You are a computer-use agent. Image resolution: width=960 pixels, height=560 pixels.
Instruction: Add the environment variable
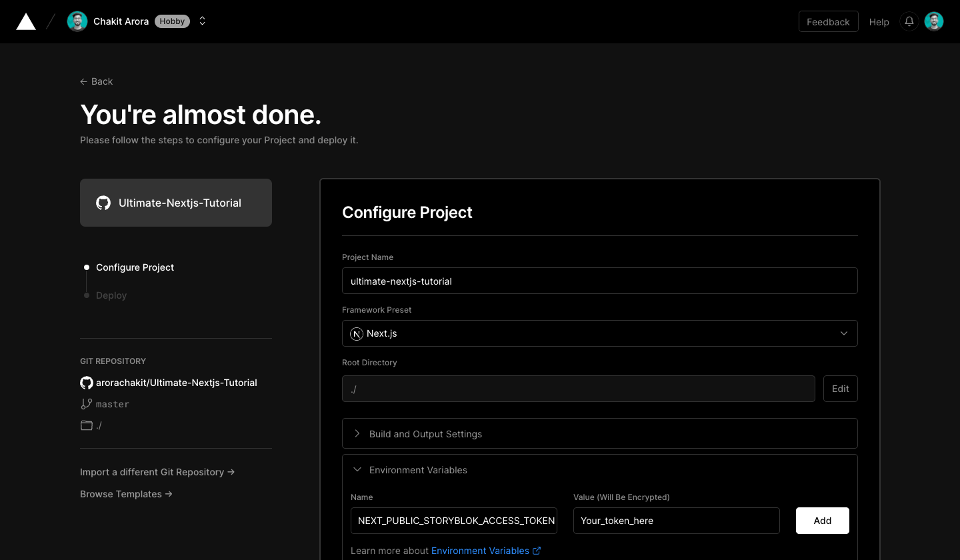click(x=823, y=521)
